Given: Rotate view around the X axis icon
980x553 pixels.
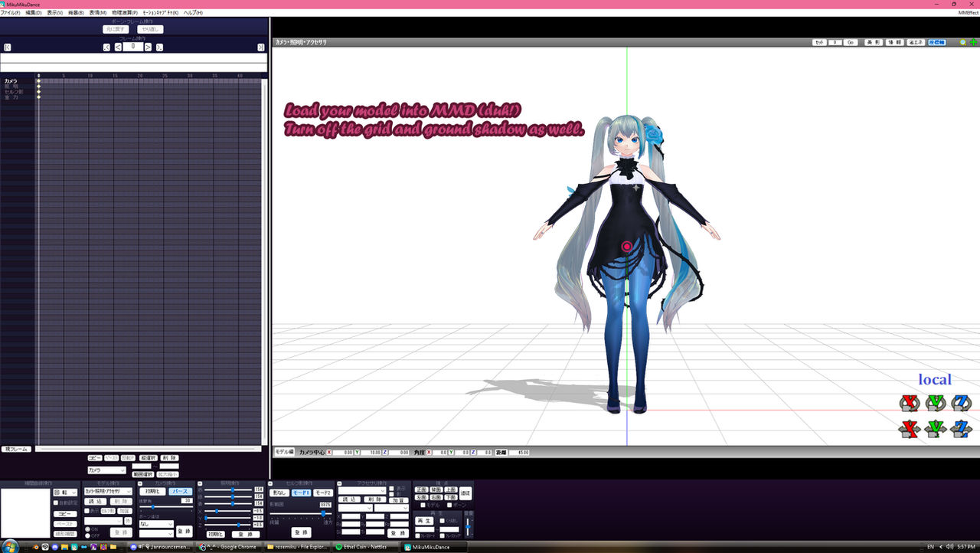Looking at the screenshot, I should click(910, 403).
